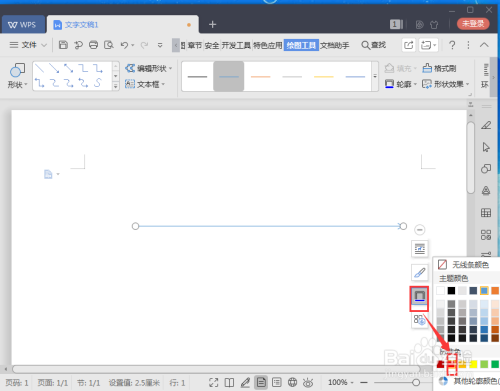Screen dimensions: 500x391
Task: Add a new tab with plus button
Action: point(212,24)
